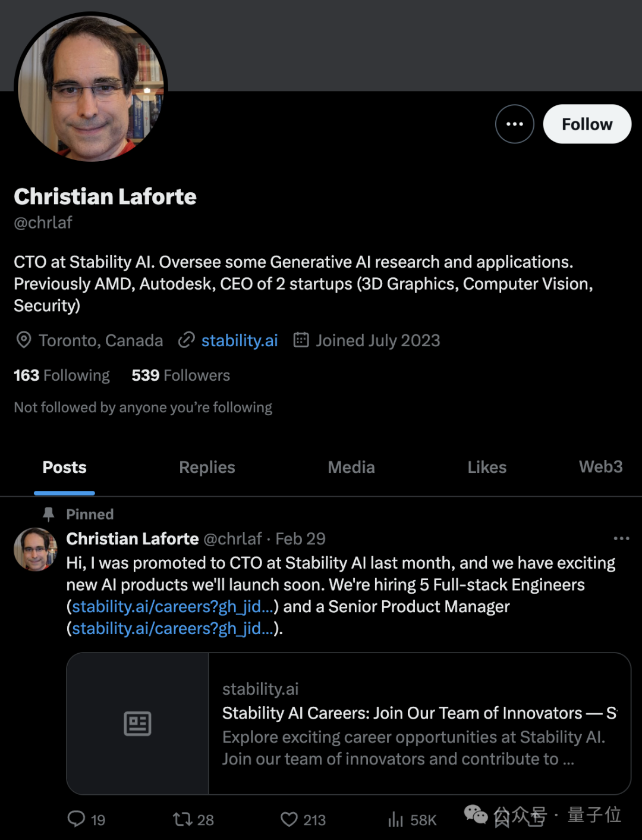Click the small avatar beside the pinned post
Screen dimensions: 642x840
point(36,549)
